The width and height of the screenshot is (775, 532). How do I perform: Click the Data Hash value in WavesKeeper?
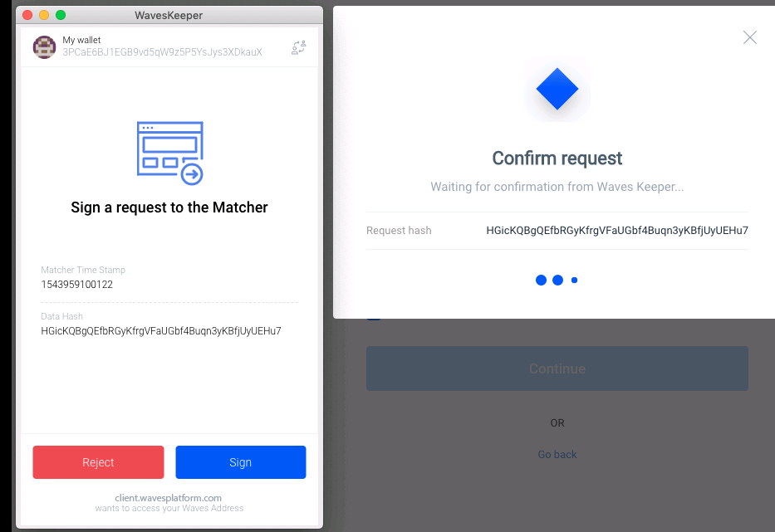(161, 331)
